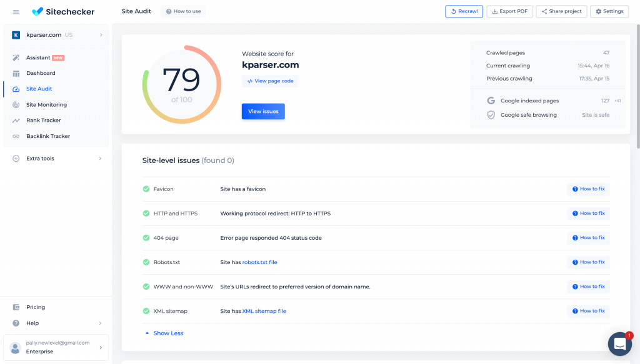The image size is (640, 364).
Task: Click the green check next to Favicon
Action: [146, 189]
